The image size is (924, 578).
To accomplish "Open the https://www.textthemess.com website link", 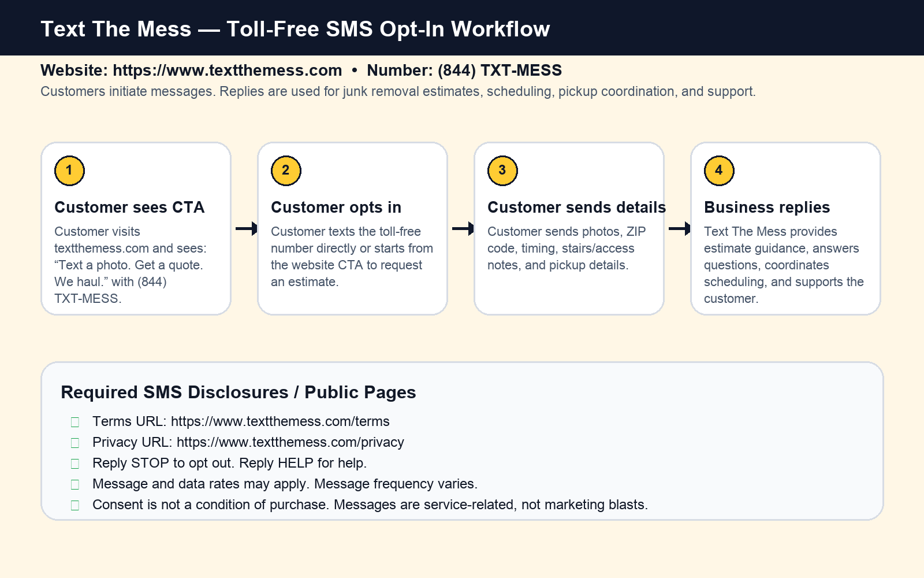I will [228, 71].
